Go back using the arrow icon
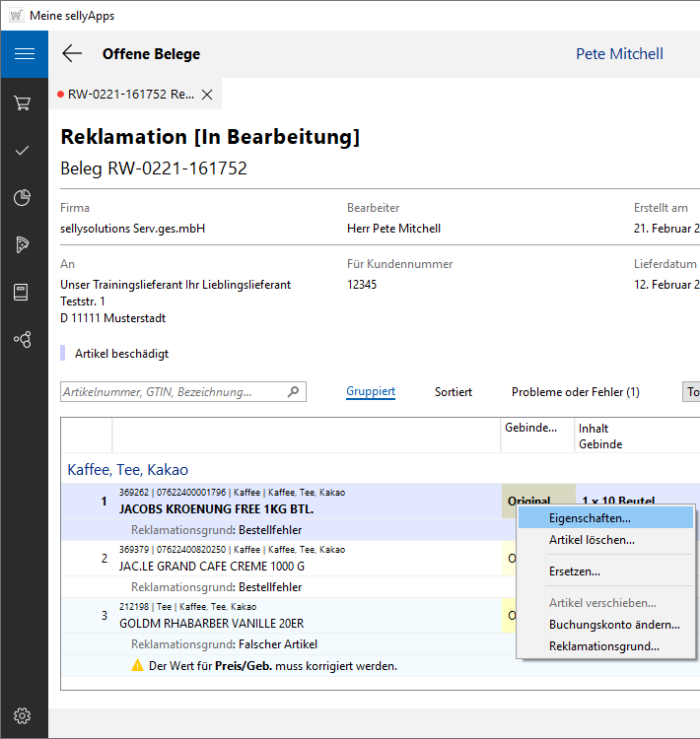Image resolution: width=700 pixels, height=739 pixels. [72, 54]
